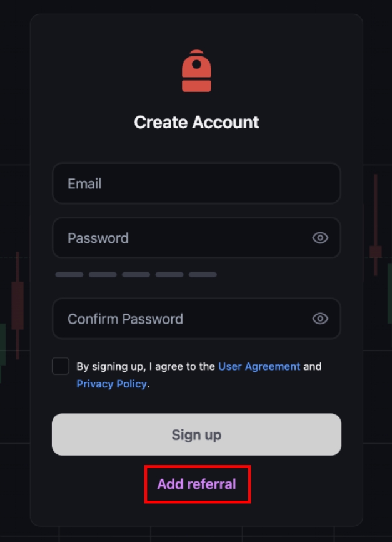Focus the Password input field
The width and height of the screenshot is (392, 542).
click(196, 238)
